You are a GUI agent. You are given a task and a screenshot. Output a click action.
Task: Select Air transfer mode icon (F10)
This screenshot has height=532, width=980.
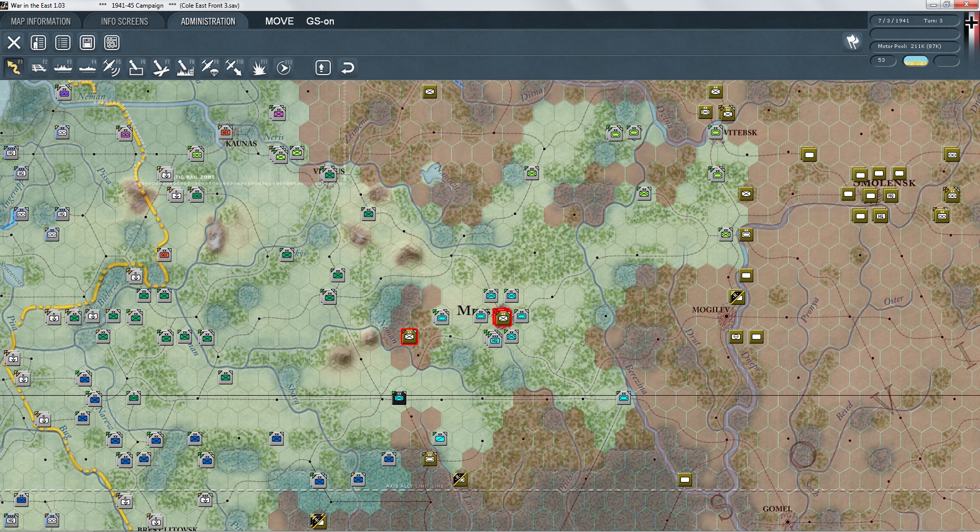coord(234,67)
